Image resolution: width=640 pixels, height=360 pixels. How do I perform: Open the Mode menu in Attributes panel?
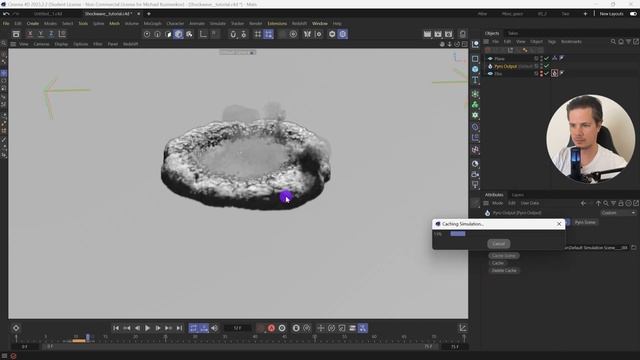(x=498, y=203)
